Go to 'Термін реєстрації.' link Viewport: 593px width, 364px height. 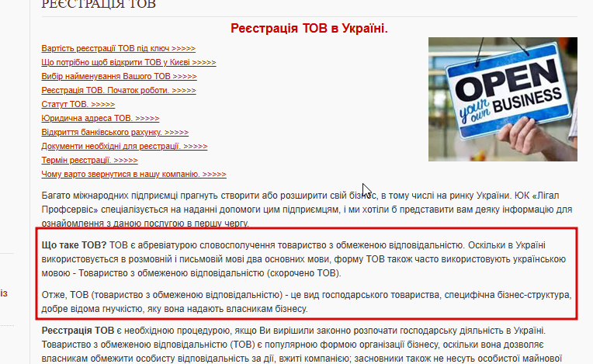pos(89,160)
